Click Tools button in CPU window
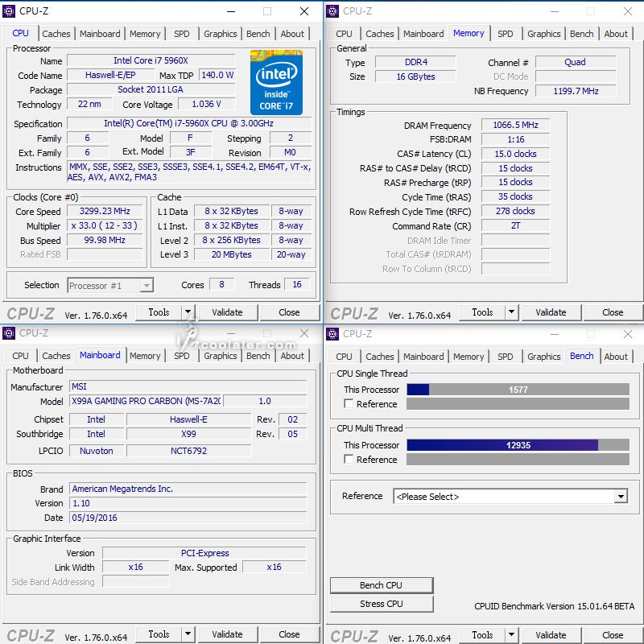The width and height of the screenshot is (644, 644). tap(159, 312)
